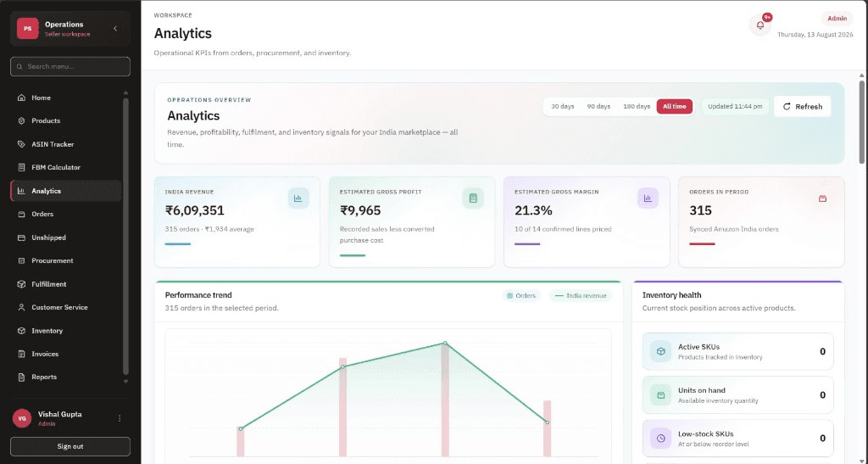The image size is (868, 464).
Task: Click the Operations workspace title
Action: click(64, 25)
